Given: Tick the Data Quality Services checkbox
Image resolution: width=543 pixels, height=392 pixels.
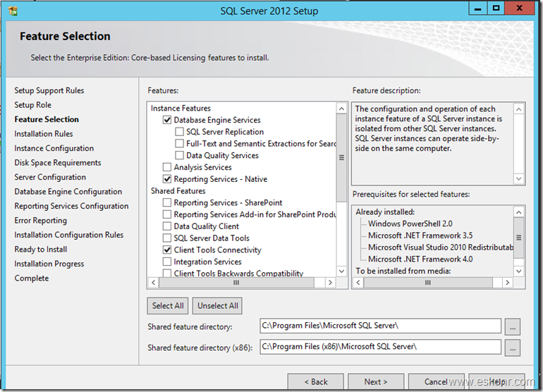Looking at the screenshot, I should click(x=179, y=155).
